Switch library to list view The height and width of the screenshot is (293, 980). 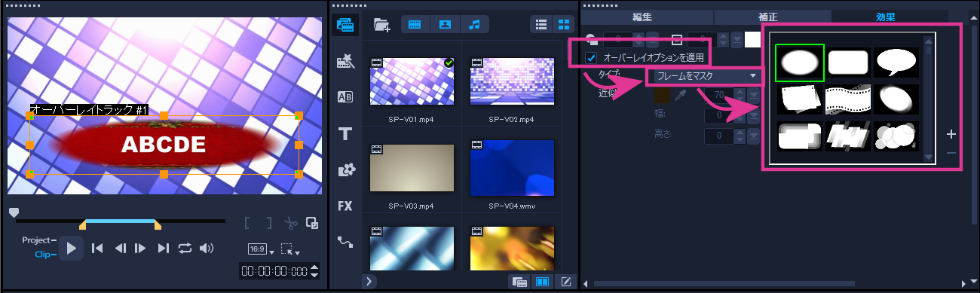pos(541,24)
